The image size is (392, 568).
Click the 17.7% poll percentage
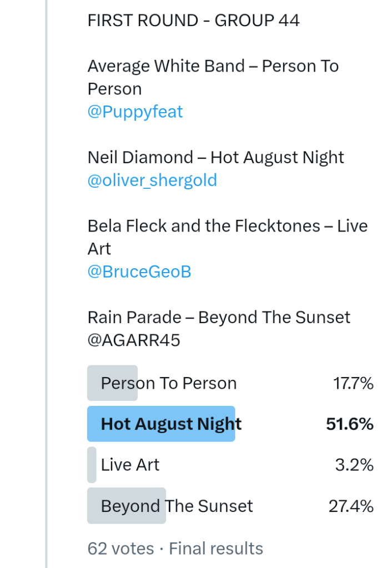[353, 383]
